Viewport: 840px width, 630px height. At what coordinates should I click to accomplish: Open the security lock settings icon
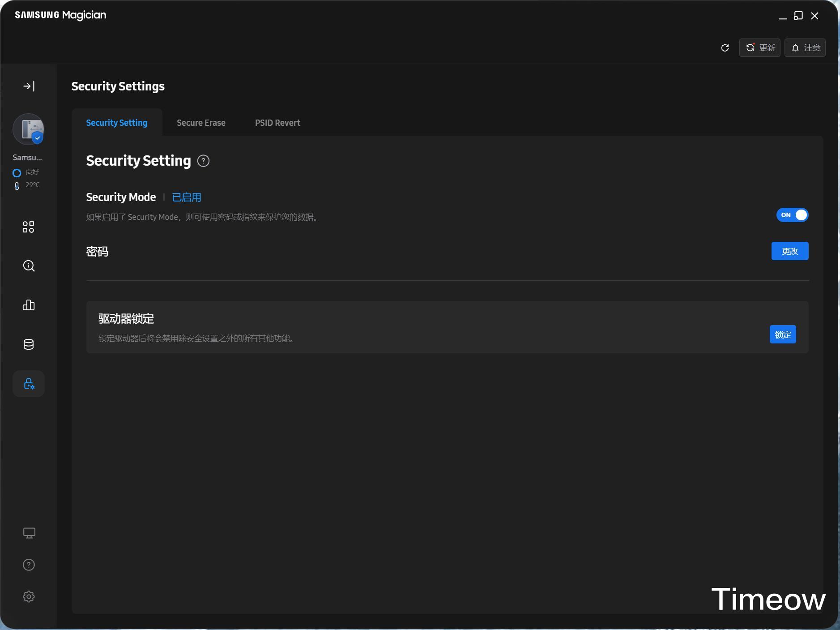click(29, 384)
